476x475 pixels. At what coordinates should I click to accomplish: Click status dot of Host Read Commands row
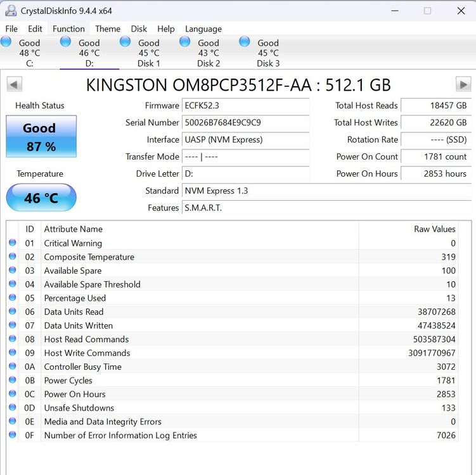click(x=13, y=338)
